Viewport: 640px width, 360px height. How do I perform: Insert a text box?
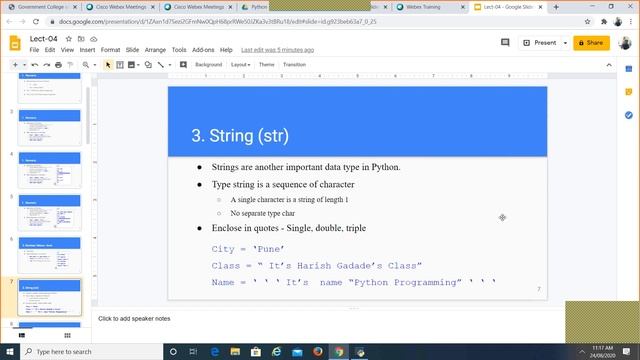tap(120, 65)
